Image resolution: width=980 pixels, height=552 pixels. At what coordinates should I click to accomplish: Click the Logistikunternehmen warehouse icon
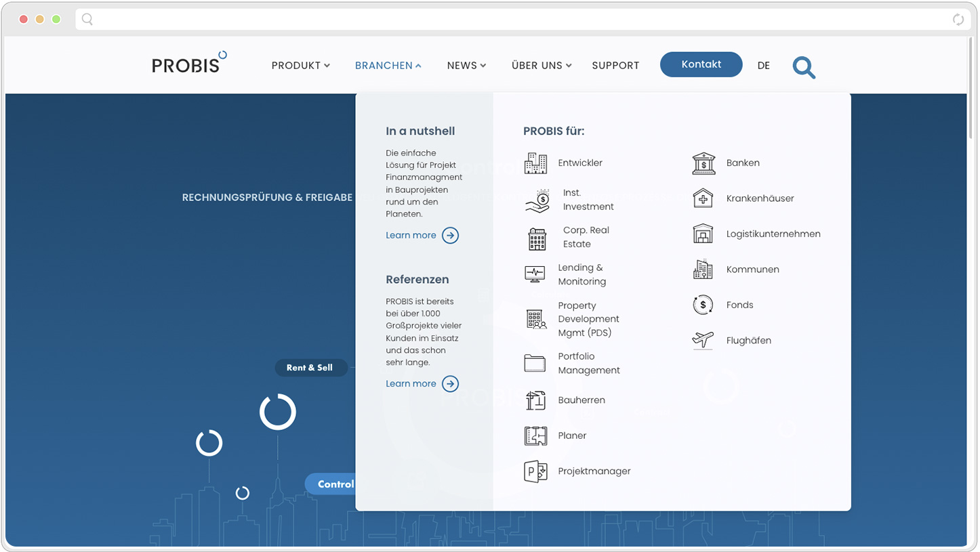click(703, 234)
